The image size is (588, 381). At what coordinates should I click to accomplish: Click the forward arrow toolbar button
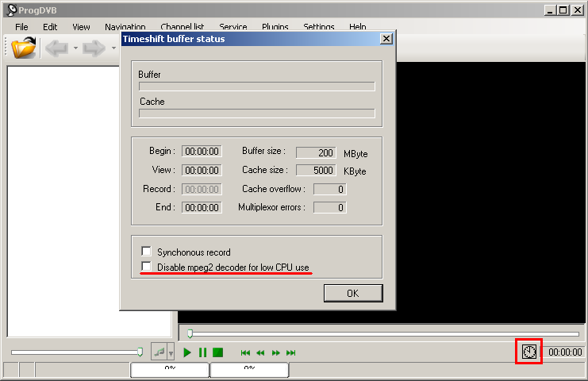(94, 48)
